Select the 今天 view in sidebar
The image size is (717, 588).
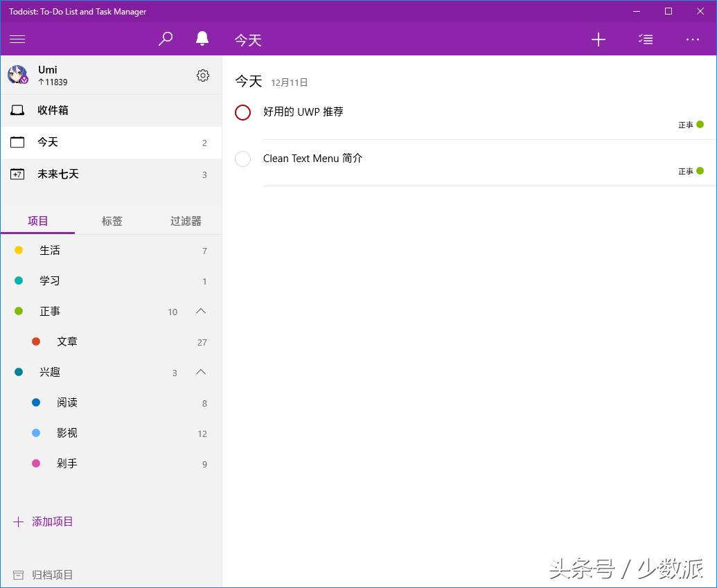pos(111,142)
